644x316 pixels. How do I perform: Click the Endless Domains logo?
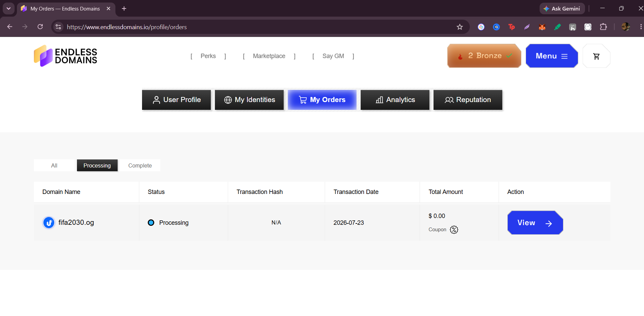[65, 56]
